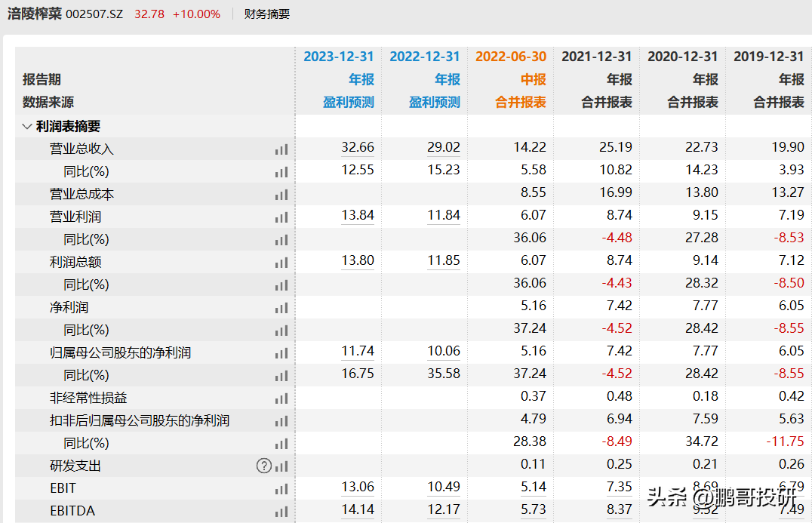Click 合并报表 under the 2022-06-30 column
Viewport: 812px width, 523px height.
click(521, 102)
